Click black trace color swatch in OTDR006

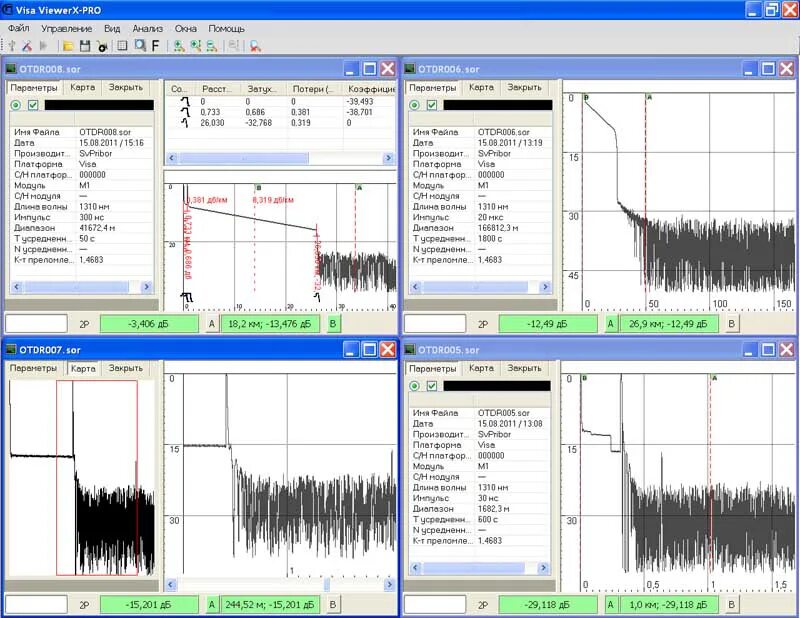pyautogui.click(x=497, y=105)
